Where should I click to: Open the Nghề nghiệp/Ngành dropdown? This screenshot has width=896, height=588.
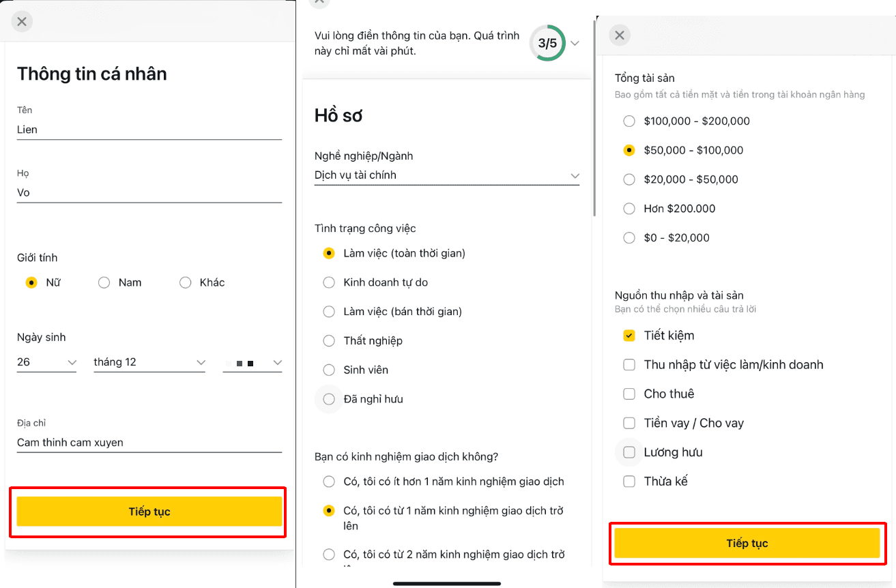coord(447,175)
